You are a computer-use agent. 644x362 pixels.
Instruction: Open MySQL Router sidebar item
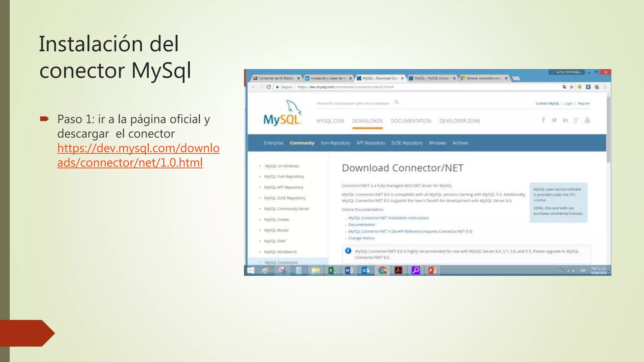point(276,230)
